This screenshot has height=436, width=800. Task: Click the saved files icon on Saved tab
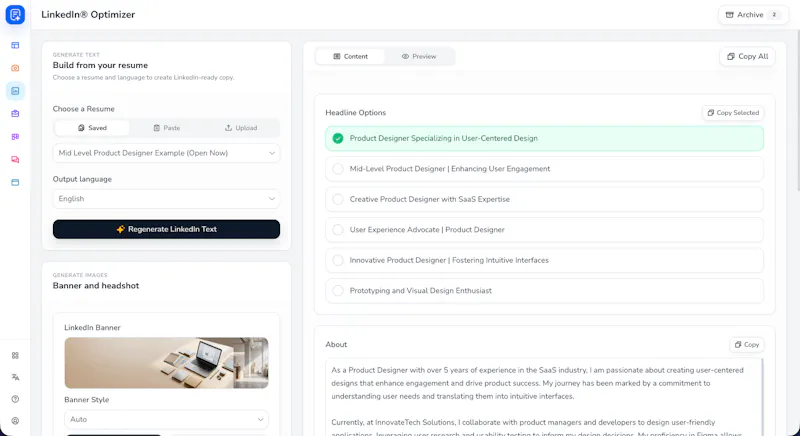81,128
